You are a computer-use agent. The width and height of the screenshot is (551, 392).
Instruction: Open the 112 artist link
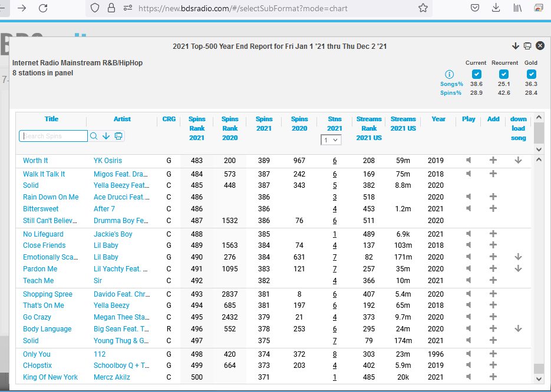click(100, 354)
